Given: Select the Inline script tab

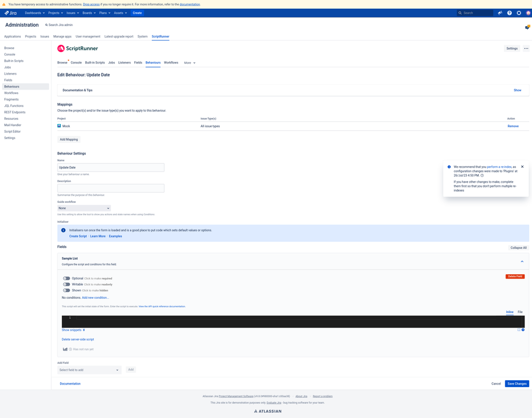Looking at the screenshot, I should pos(510,312).
